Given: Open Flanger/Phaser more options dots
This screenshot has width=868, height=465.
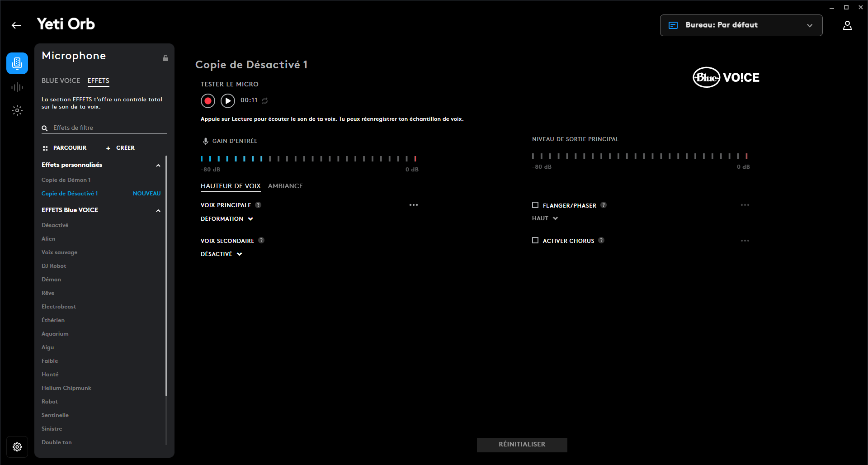Looking at the screenshot, I should point(745,205).
